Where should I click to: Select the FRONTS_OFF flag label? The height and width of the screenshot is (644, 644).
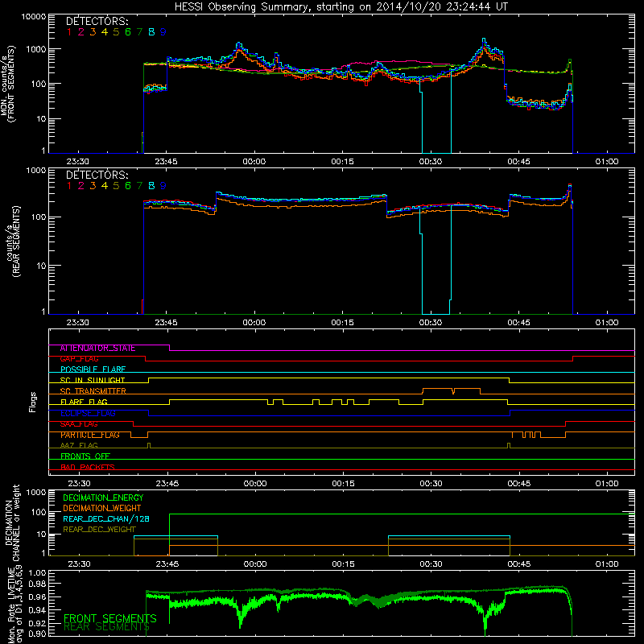click(x=85, y=456)
